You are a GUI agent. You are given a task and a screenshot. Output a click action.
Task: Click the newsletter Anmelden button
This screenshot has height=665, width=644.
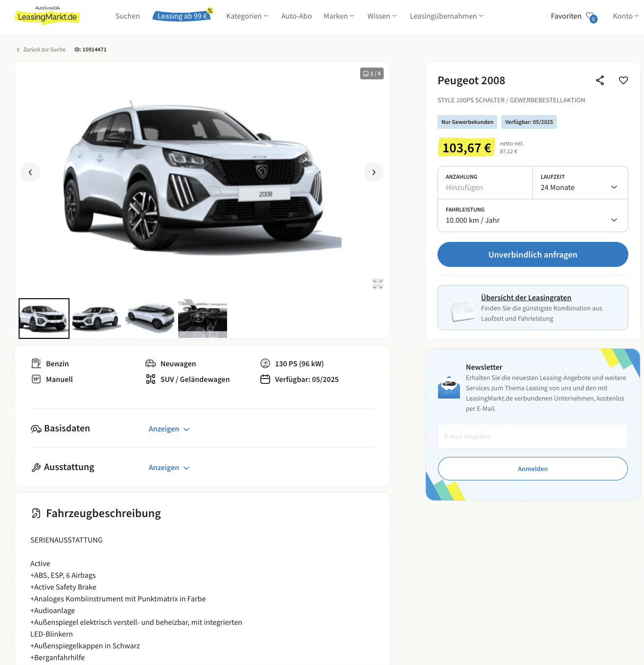tap(532, 469)
